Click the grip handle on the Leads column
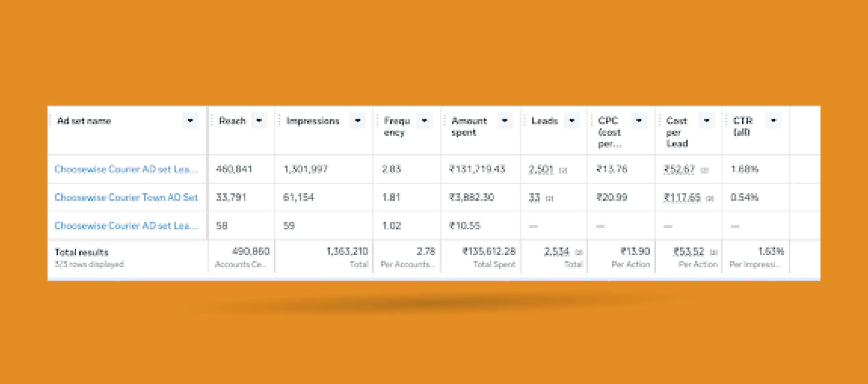868x384 pixels. click(x=525, y=121)
